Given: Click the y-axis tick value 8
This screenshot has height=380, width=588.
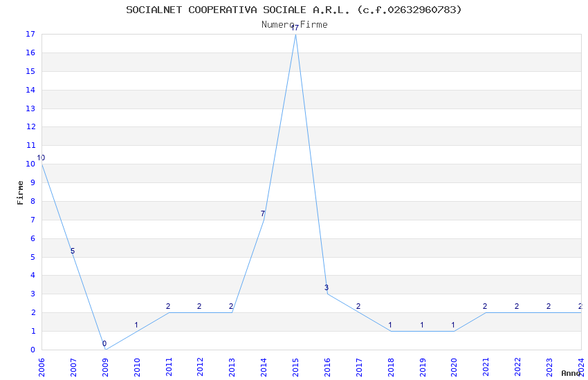Looking at the screenshot, I should click(x=33, y=201).
